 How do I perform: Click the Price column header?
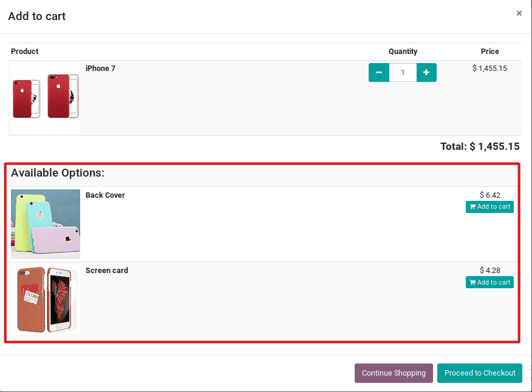pyautogui.click(x=489, y=52)
